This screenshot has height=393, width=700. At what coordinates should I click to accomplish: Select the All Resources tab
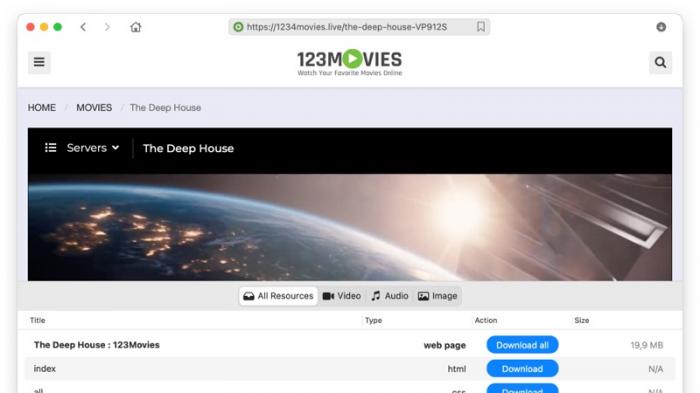click(x=279, y=296)
